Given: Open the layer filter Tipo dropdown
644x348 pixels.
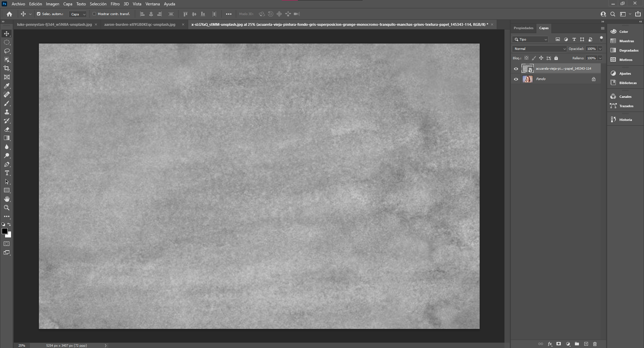Looking at the screenshot, I should 530,39.
